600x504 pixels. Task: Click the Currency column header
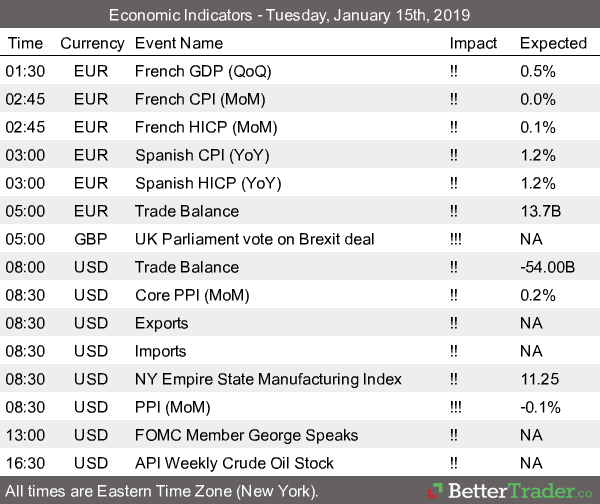(92, 43)
